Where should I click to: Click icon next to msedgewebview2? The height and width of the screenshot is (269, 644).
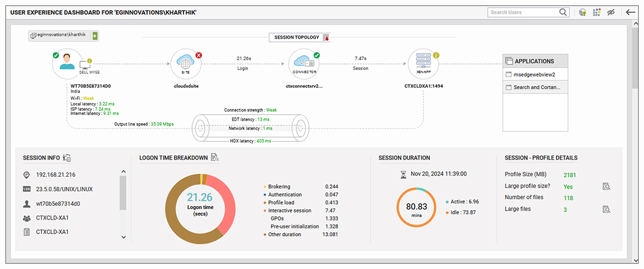pyautogui.click(x=509, y=74)
